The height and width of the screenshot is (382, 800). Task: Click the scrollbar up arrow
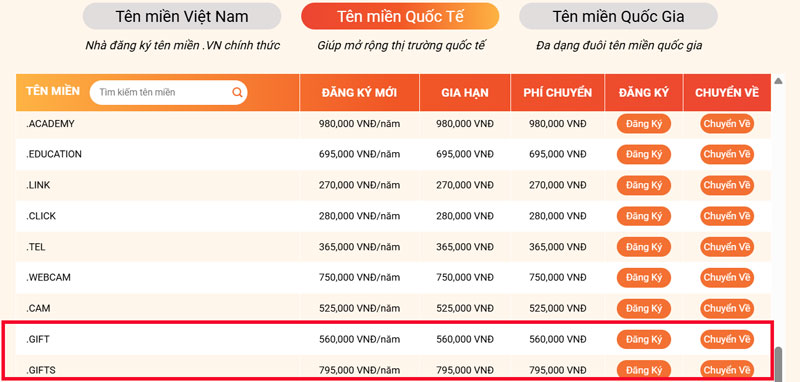778,81
